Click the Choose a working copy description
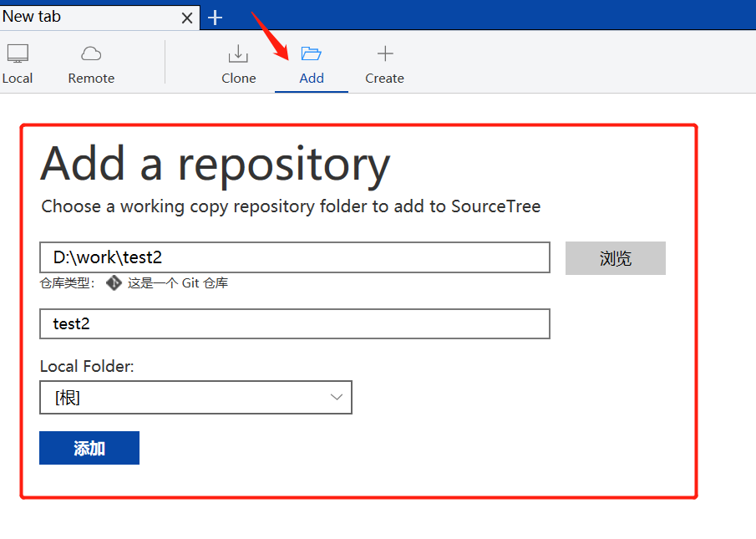 291,206
